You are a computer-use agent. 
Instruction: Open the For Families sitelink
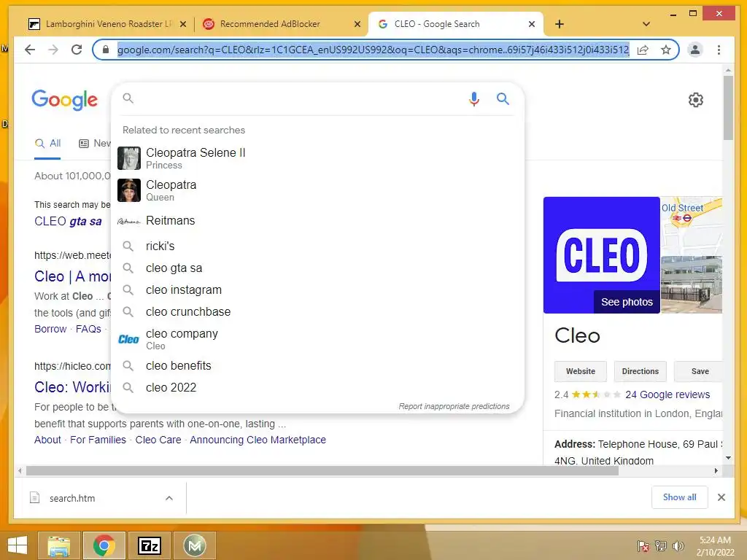pos(98,440)
